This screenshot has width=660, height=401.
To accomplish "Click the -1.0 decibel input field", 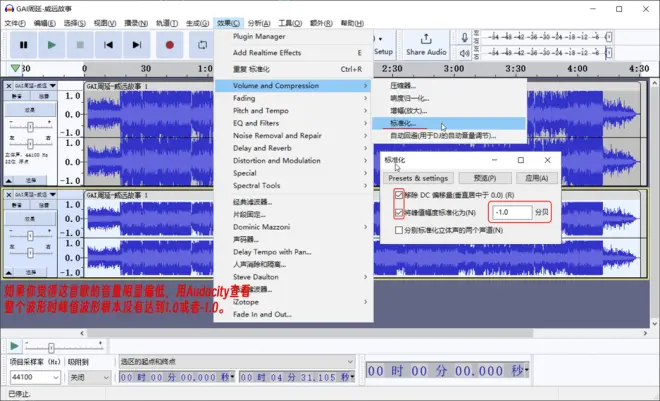I will click(x=512, y=212).
